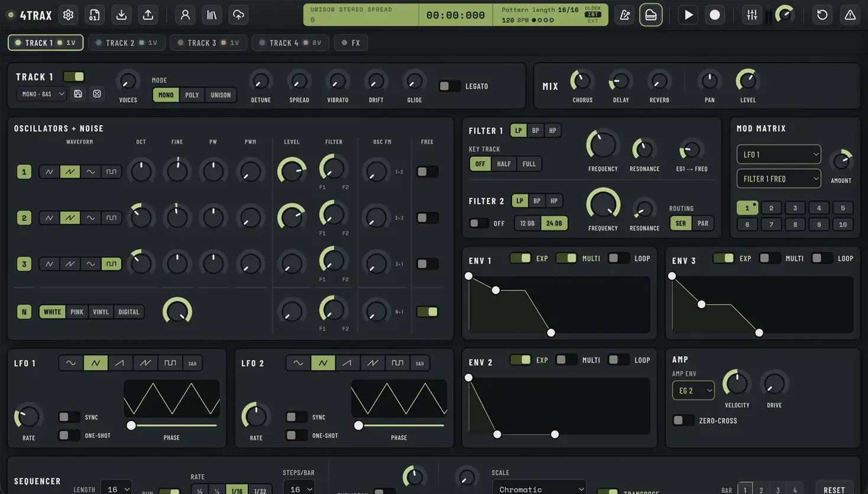
Task: Click the randomize dice icon in Track 1
Action: point(97,94)
